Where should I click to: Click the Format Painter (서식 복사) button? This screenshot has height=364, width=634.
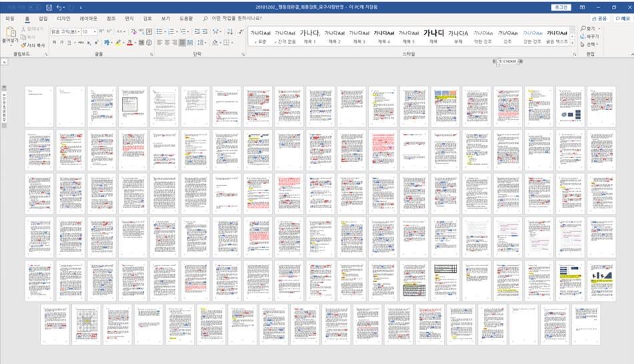[33, 45]
